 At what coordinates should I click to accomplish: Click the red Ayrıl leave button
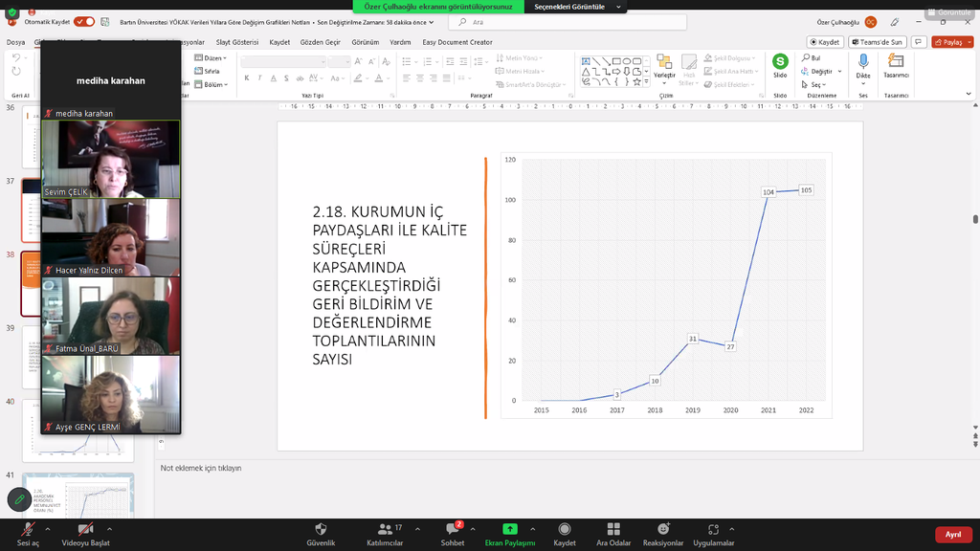pyautogui.click(x=952, y=534)
